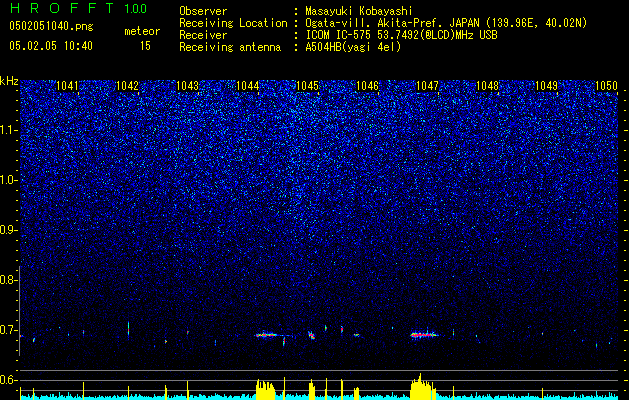This screenshot has width=629, height=400.
Task: Click the 1043 time axis marker
Action: (187, 86)
